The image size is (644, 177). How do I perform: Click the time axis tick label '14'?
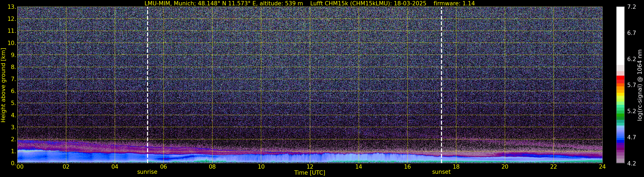tap(358, 167)
